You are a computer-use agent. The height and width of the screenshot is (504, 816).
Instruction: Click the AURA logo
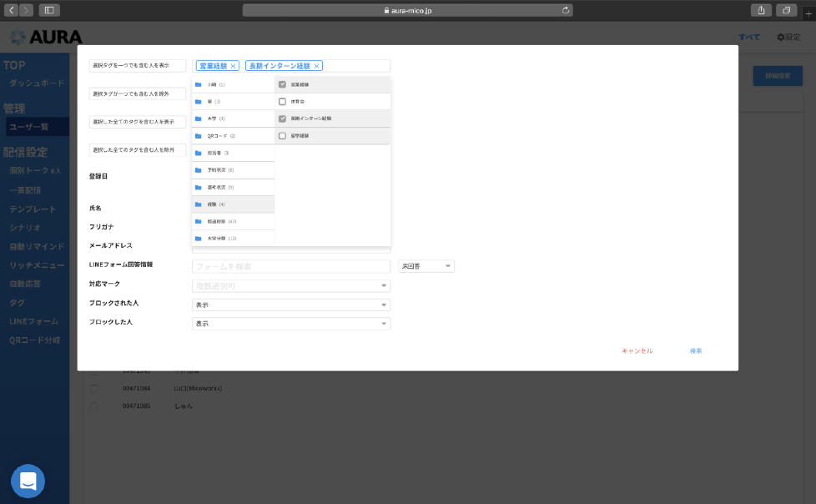pos(47,37)
